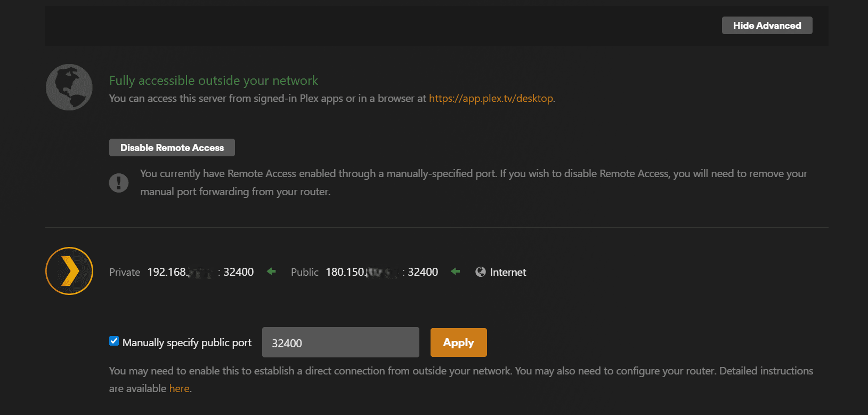Open the 'here' detailed instructions link
The height and width of the screenshot is (415, 868).
tap(179, 388)
